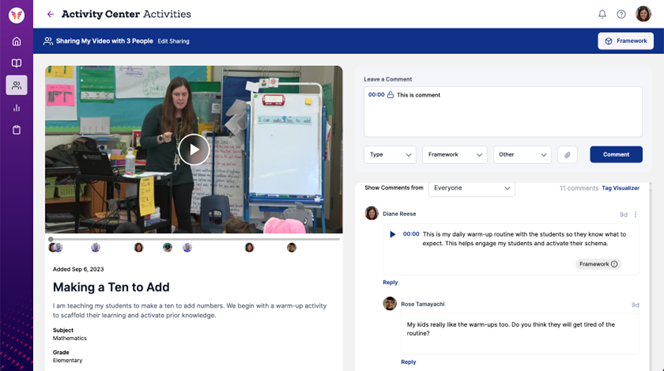Click the Leave a Comment text field
Viewport: 664px width, 371px height.
[x=503, y=112]
